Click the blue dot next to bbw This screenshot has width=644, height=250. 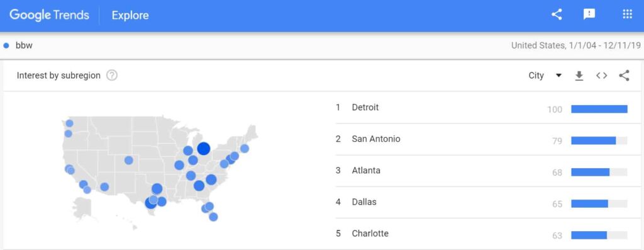coord(6,45)
